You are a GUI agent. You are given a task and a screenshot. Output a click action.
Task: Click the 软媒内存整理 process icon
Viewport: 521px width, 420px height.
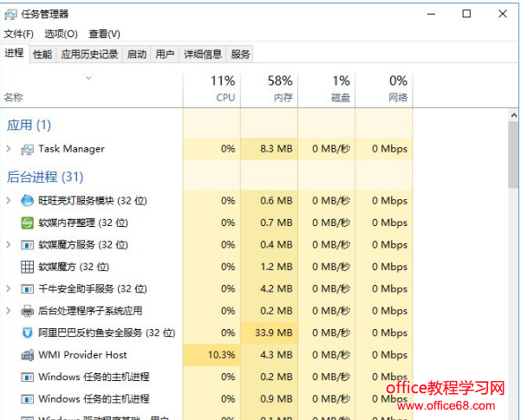[27, 223]
